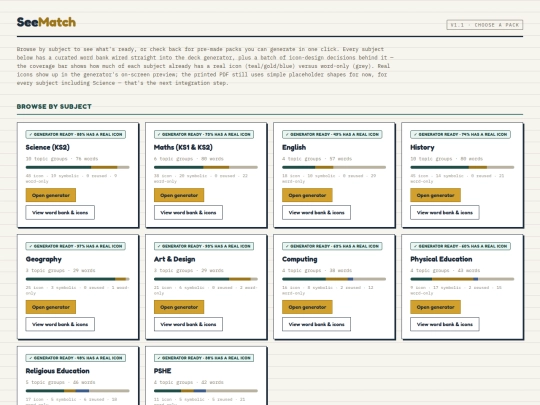The width and height of the screenshot is (540, 405).
Task: Click topic groups line under Religious Education
Action: tap(60, 382)
